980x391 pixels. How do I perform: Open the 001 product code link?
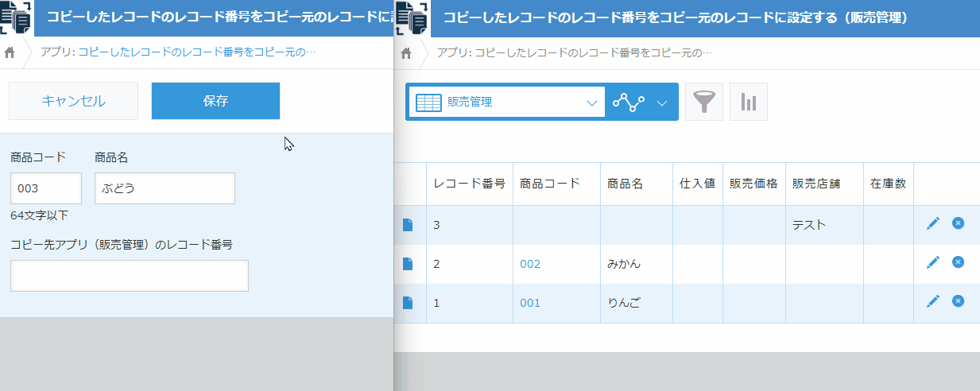[x=530, y=303]
